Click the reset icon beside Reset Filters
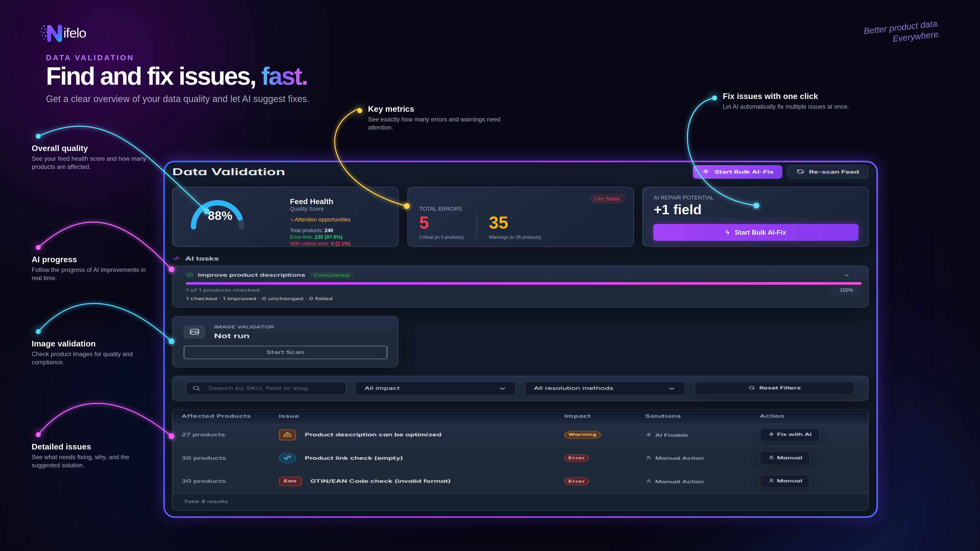 751,388
